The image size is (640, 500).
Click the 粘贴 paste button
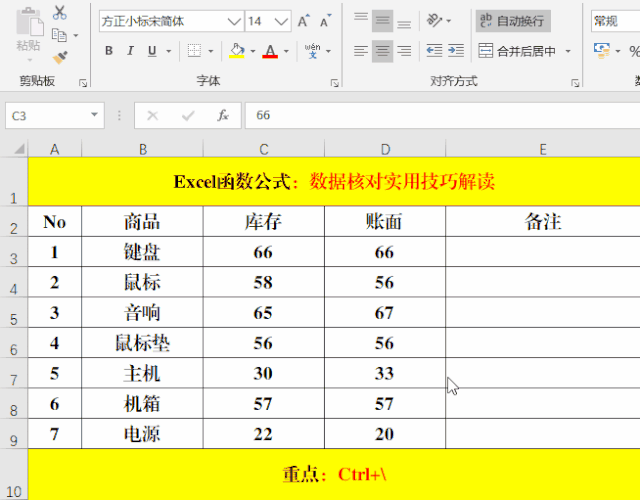pos(28,35)
